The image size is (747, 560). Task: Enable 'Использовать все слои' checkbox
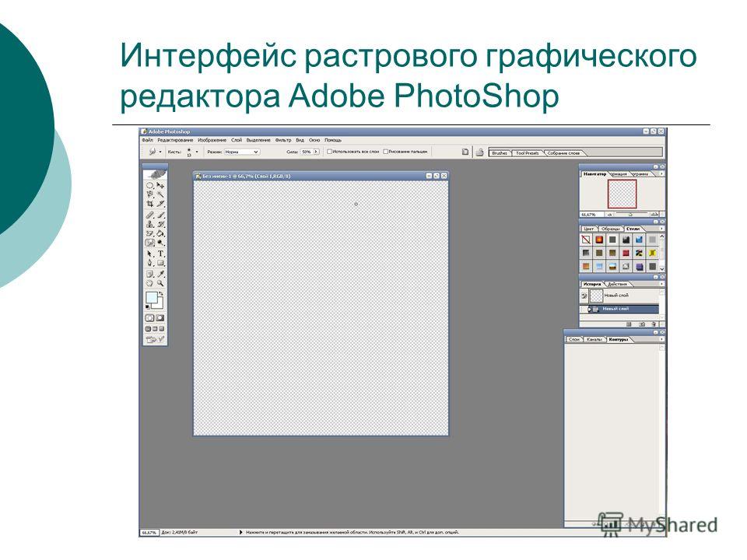[329, 152]
